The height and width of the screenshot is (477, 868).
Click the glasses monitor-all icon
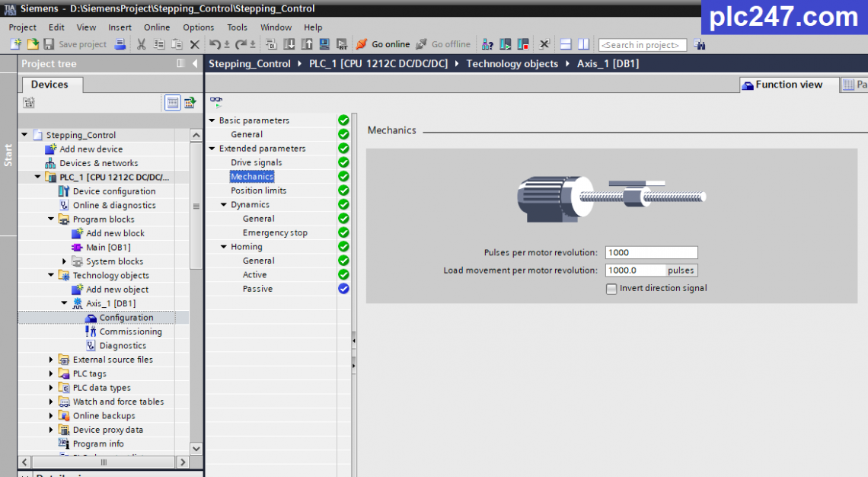pos(216,101)
